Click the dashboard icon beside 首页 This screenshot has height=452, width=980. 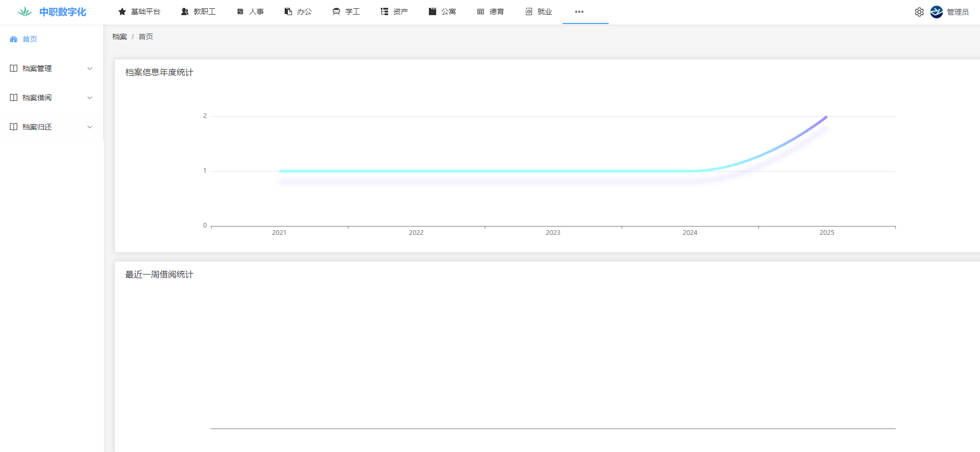click(x=14, y=39)
